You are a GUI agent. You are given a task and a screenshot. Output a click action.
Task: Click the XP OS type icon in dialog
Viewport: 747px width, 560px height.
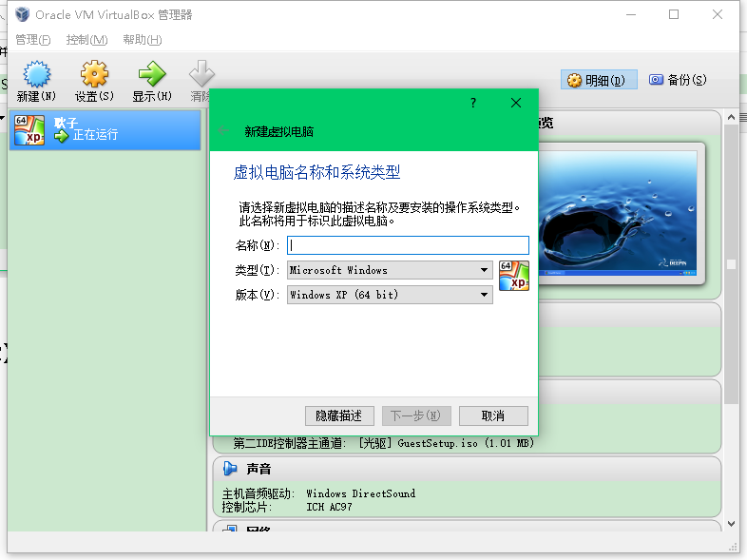click(513, 276)
